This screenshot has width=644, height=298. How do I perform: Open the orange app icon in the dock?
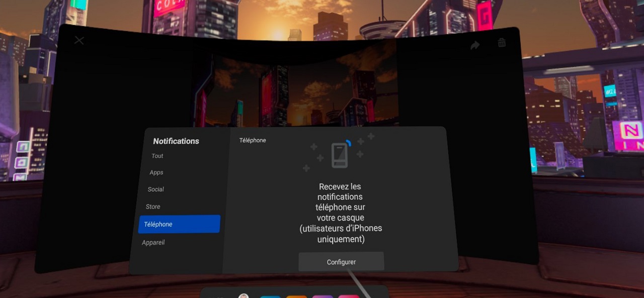point(297,297)
